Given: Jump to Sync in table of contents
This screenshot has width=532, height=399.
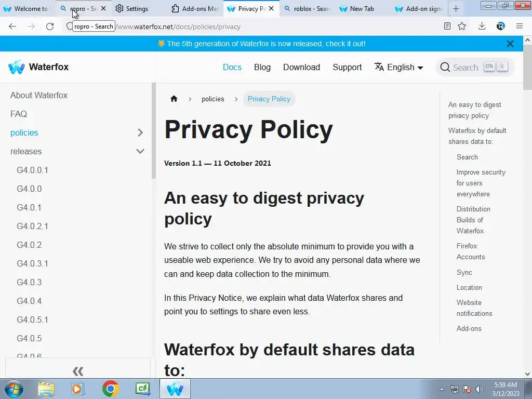Looking at the screenshot, I should [x=464, y=272].
